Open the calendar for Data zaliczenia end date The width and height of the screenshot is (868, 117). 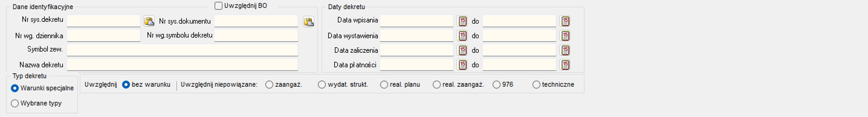coord(565,50)
